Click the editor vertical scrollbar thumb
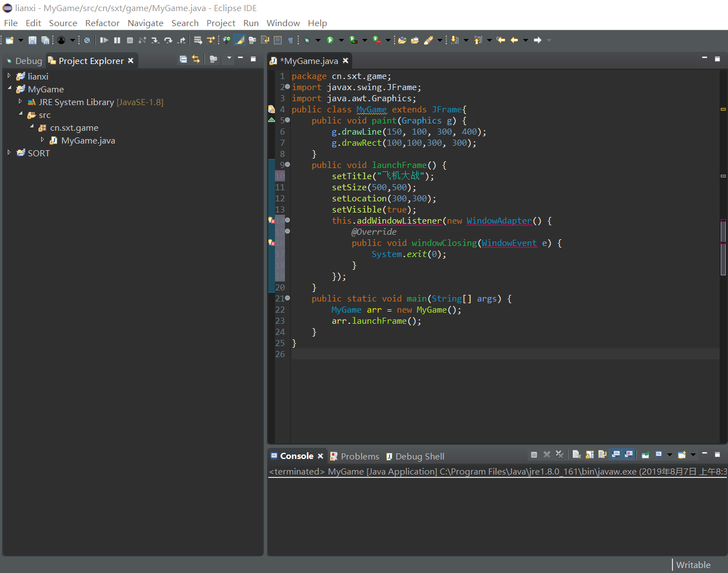This screenshot has width=728, height=573. (723, 248)
